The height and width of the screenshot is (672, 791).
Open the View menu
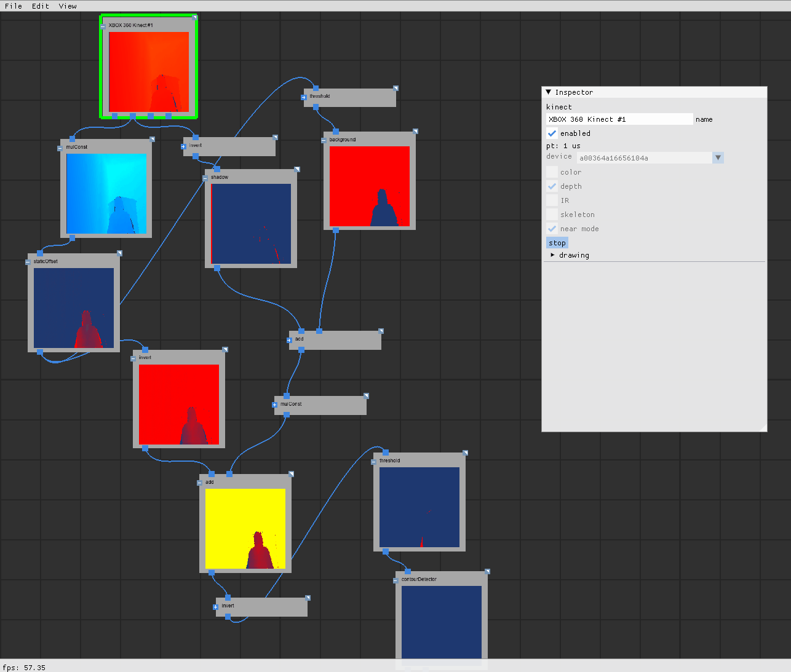(x=68, y=6)
